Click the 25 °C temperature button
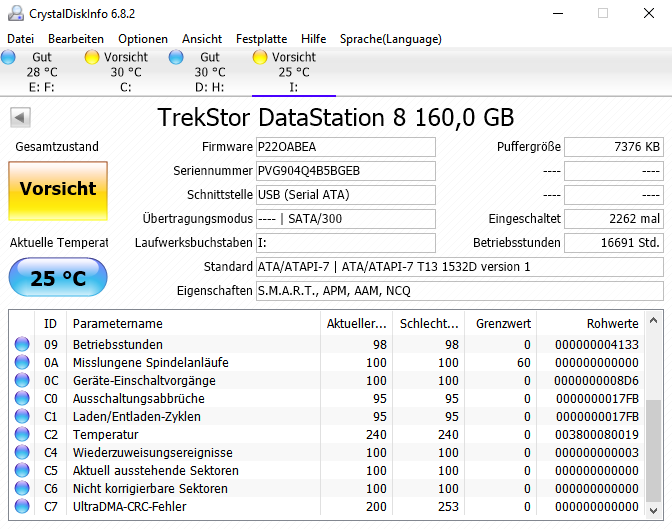The width and height of the screenshot is (672, 529). pyautogui.click(x=58, y=277)
